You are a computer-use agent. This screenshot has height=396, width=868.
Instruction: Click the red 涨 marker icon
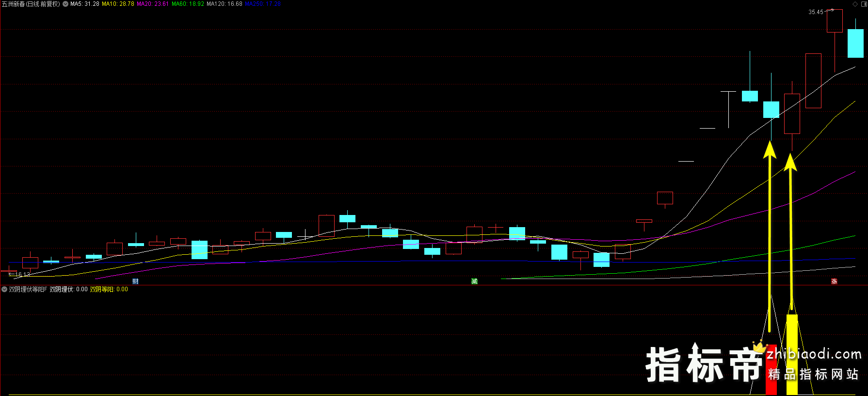834,281
